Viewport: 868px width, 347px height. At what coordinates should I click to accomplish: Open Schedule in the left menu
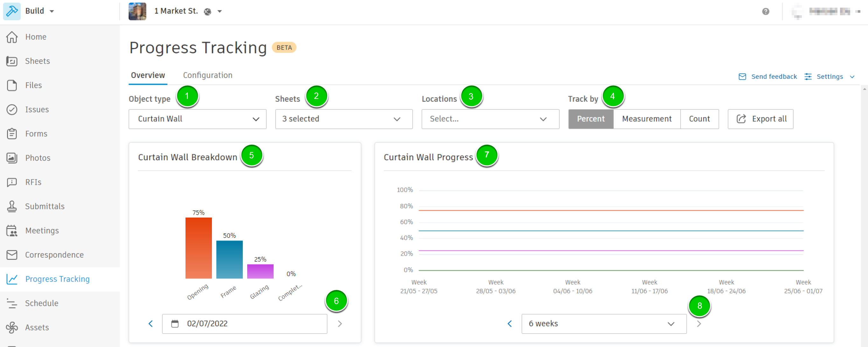41,303
